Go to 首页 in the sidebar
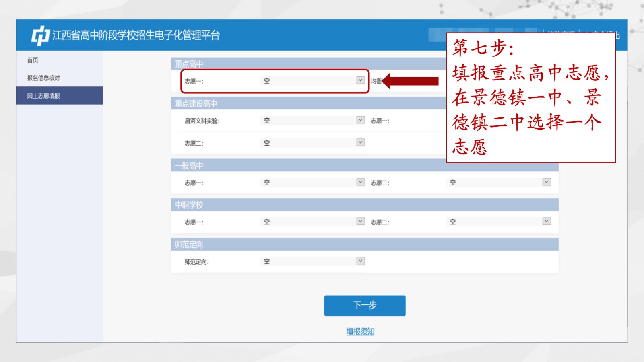Image resolution: width=644 pixels, height=362 pixels. point(33,60)
